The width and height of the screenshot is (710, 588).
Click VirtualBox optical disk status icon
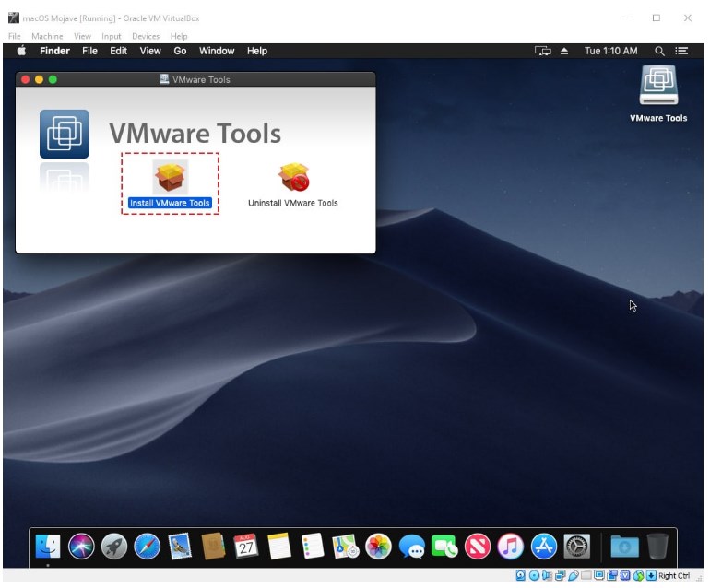pos(534,575)
